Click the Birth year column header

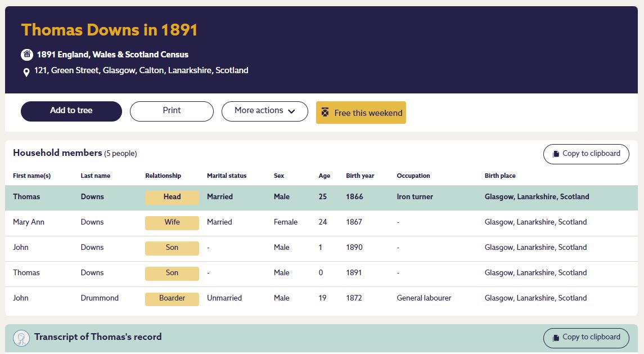point(360,176)
